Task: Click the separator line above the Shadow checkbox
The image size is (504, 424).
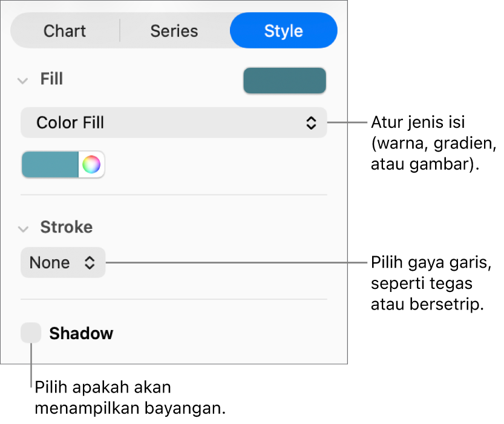Action: [174, 299]
